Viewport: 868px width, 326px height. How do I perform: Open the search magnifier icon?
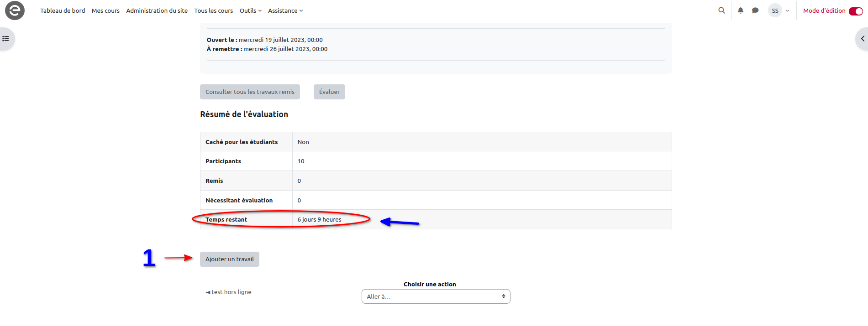tap(721, 10)
